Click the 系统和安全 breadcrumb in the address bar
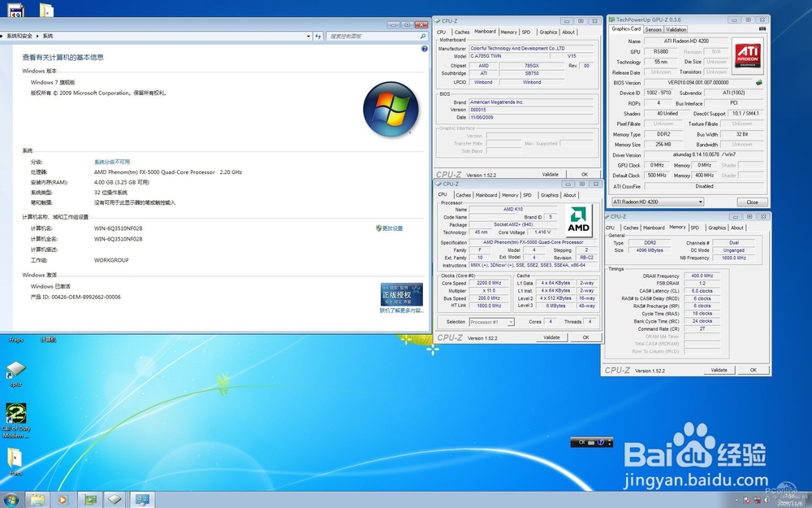The image size is (812, 508). [19, 36]
